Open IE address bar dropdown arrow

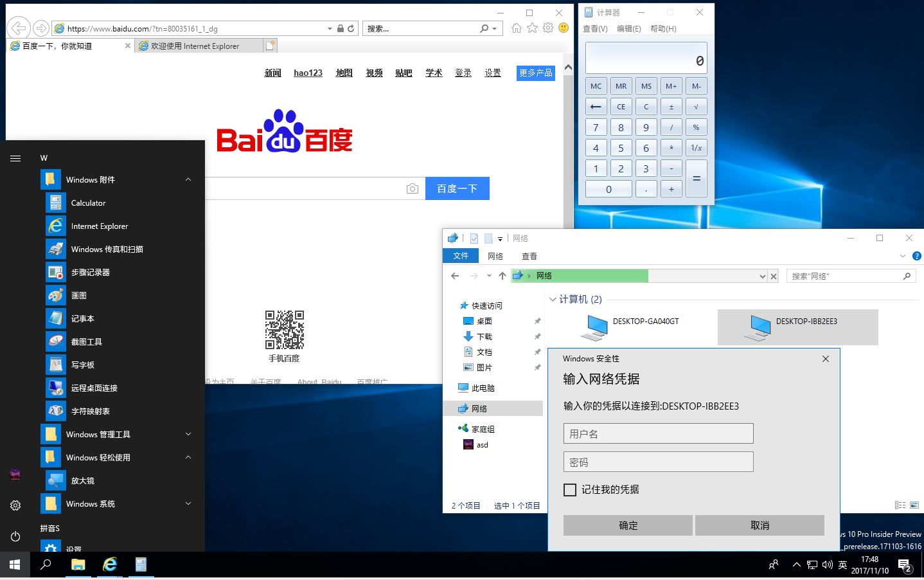tap(330, 28)
